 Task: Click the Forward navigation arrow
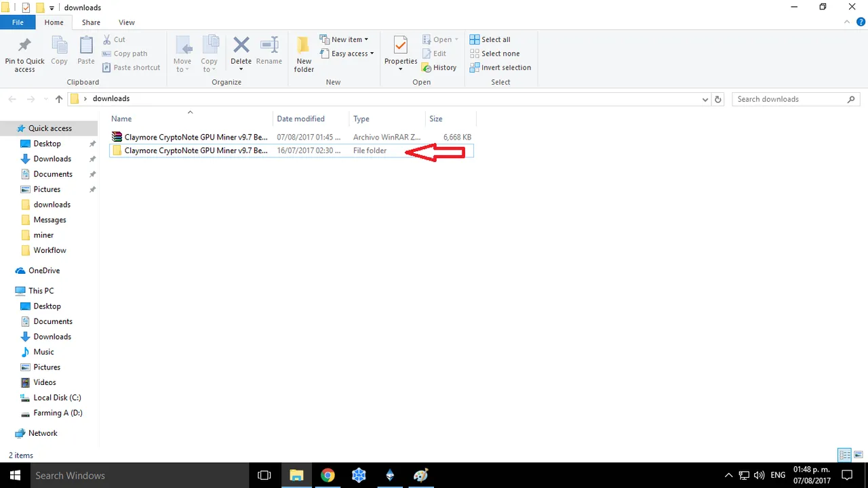31,99
